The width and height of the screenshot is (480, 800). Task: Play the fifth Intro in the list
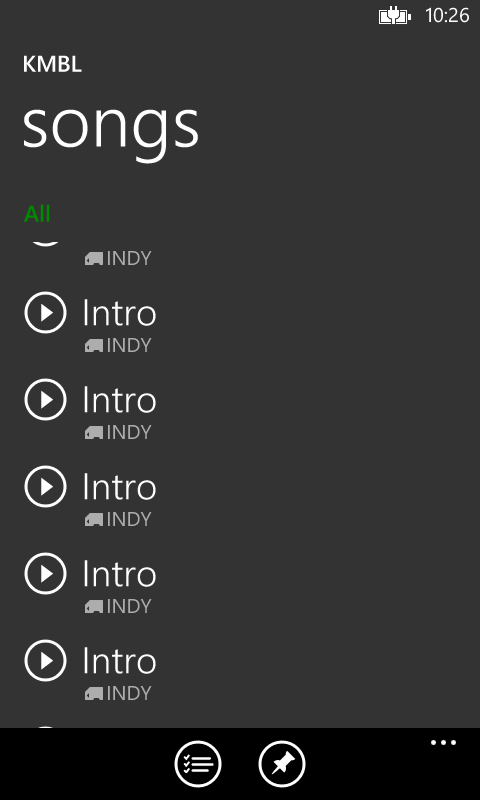pyautogui.click(x=45, y=661)
